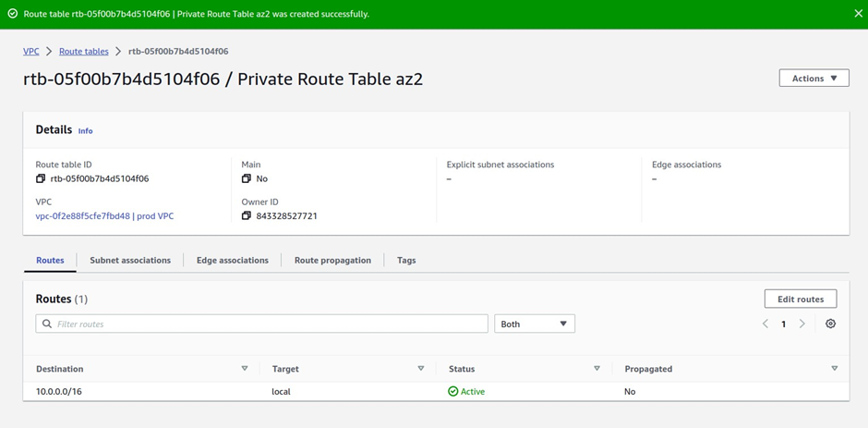868x428 pixels.
Task: Open the prod VPC link
Action: (x=104, y=215)
